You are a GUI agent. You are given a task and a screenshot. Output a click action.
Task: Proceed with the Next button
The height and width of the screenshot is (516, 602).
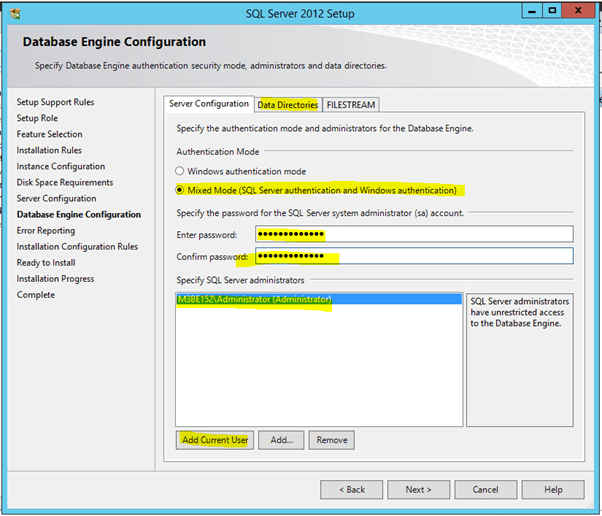[418, 490]
